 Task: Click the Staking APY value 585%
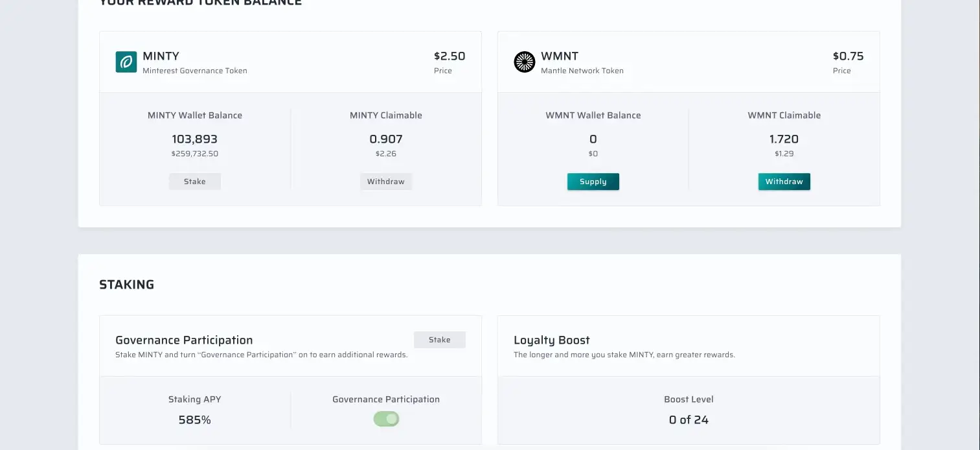tap(194, 420)
